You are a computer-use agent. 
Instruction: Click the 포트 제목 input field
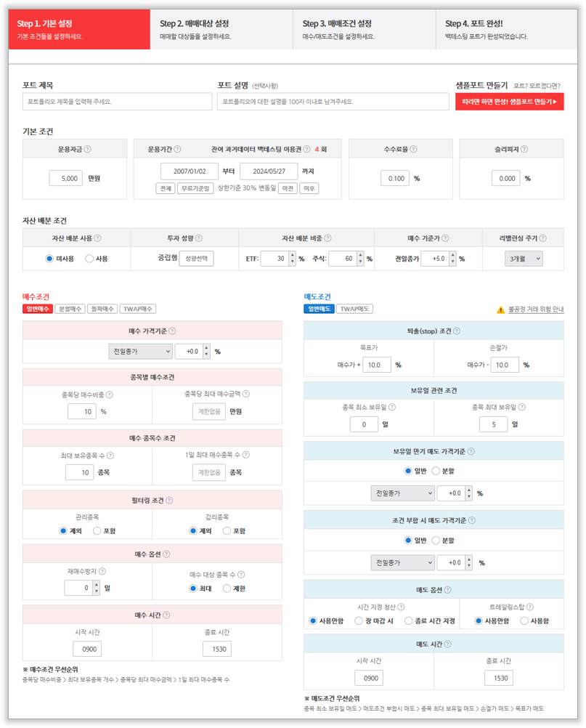point(117,102)
